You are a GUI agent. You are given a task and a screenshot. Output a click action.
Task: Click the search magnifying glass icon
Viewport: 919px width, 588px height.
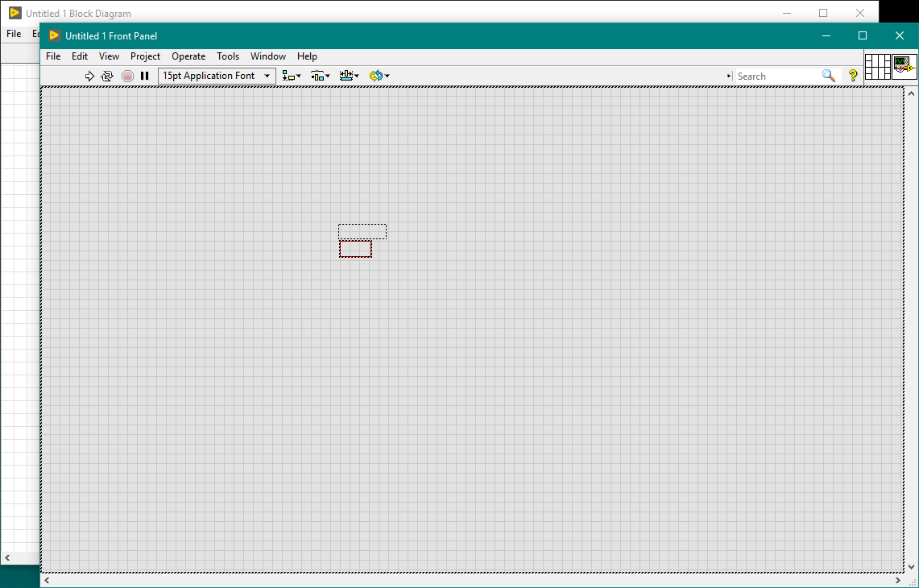pos(829,76)
